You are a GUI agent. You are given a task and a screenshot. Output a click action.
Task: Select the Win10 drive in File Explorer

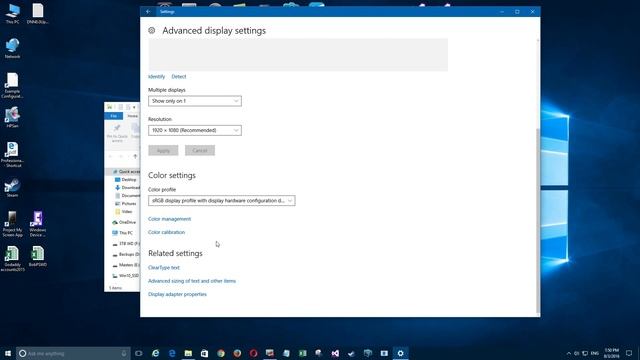click(126, 276)
